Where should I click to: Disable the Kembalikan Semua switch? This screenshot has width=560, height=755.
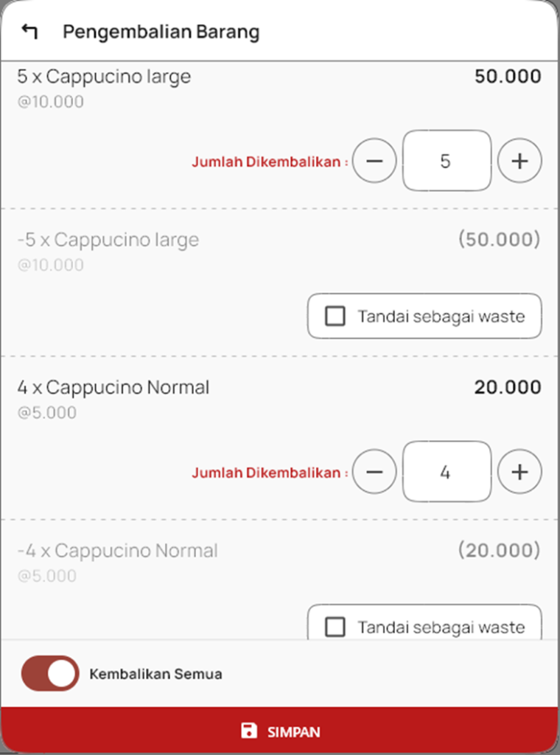pos(50,673)
